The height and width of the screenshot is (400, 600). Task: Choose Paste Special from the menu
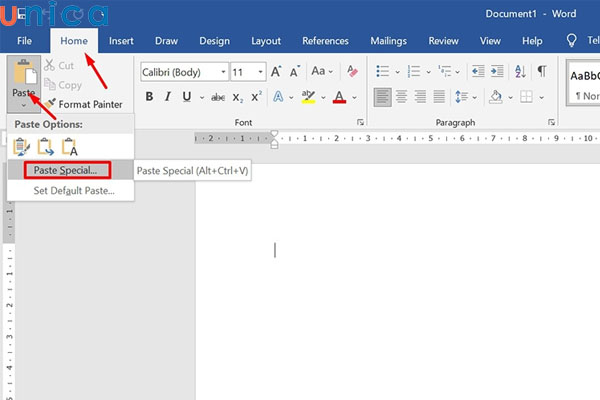pyautogui.click(x=65, y=171)
